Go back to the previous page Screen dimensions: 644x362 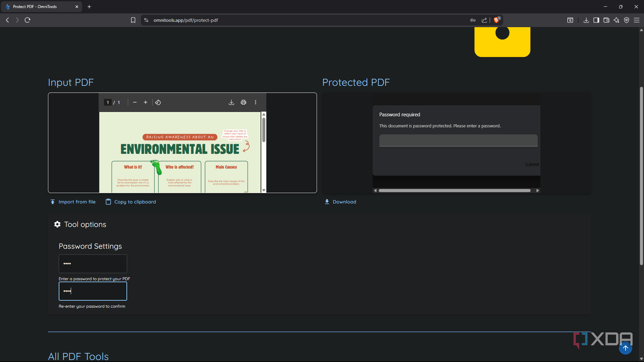point(7,20)
